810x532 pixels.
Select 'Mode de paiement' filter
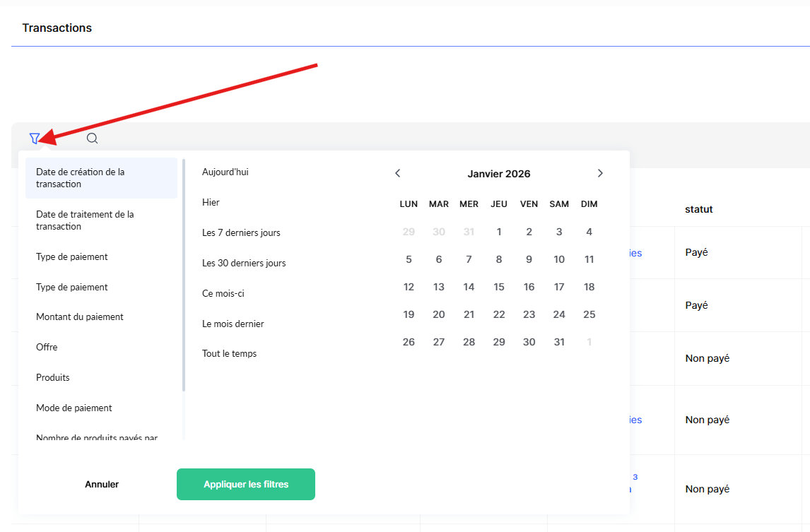coord(74,408)
